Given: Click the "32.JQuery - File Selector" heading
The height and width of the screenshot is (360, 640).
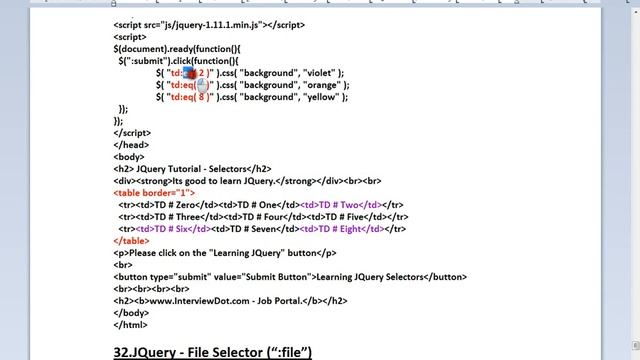Looking at the screenshot, I should tap(213, 352).
